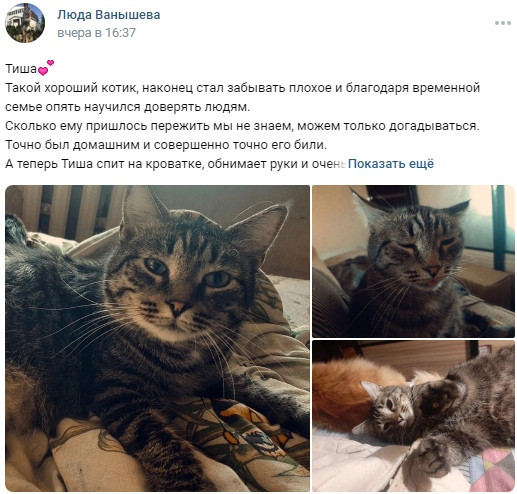517x494 pixels.
Task: Click the line семье опять научился доверять людям
Action: [x=127, y=107]
